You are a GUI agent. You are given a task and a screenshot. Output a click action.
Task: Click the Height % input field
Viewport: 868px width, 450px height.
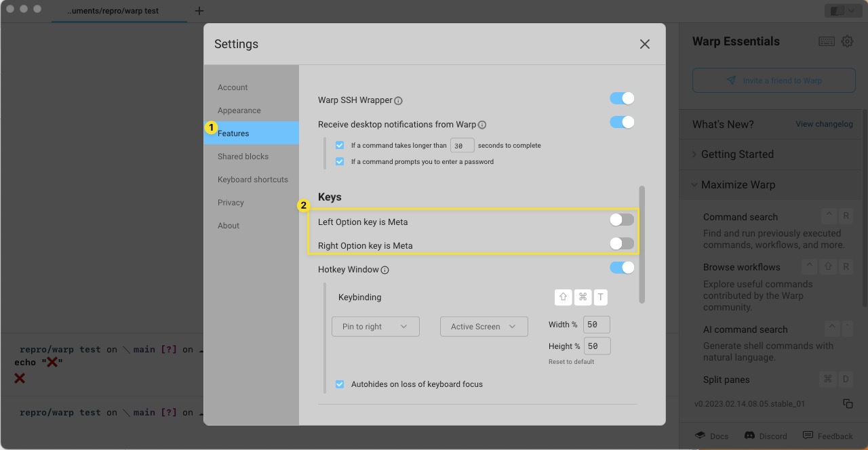(x=597, y=346)
